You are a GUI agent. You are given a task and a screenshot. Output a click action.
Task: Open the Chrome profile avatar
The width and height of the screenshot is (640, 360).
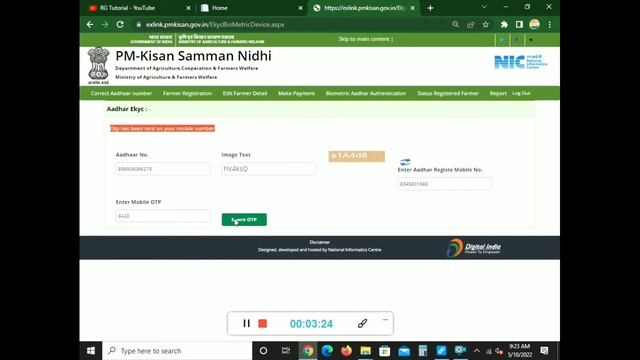pos(534,24)
